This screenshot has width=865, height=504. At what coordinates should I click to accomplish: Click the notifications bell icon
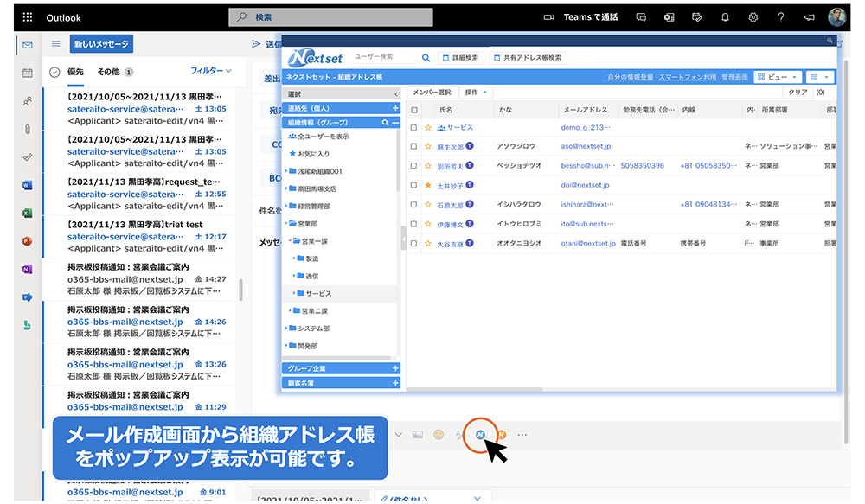point(725,17)
